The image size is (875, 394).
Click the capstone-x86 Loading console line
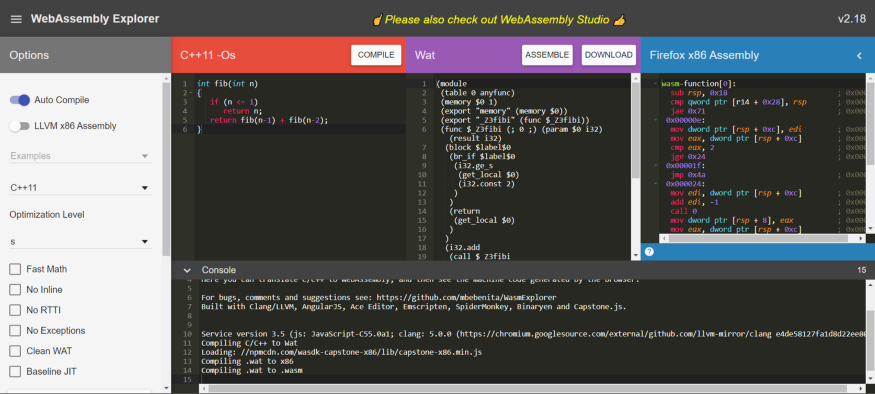[342, 352]
